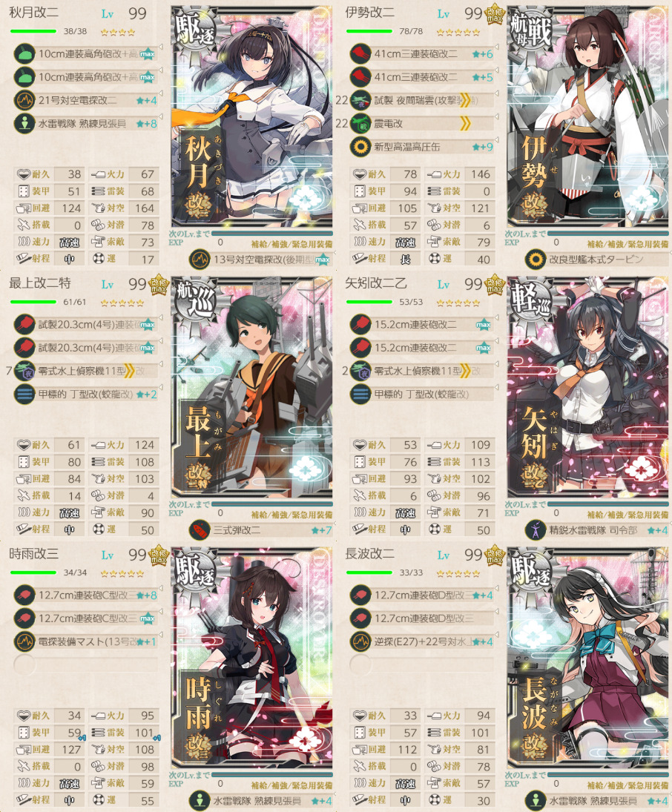Viewport: 672px width, 812px height.
Task: Click the green HP bar of 矢矧改二乙
Action: [369, 302]
